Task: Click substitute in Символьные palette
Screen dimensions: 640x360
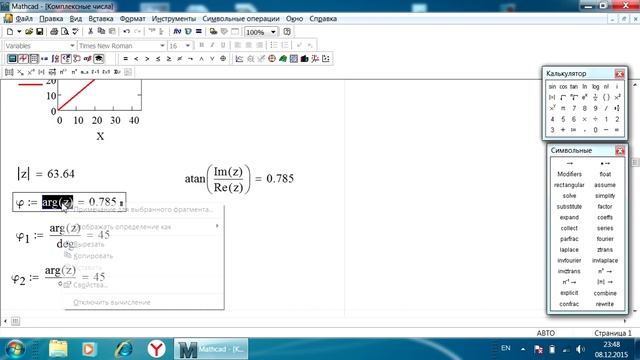Action: click(569, 207)
